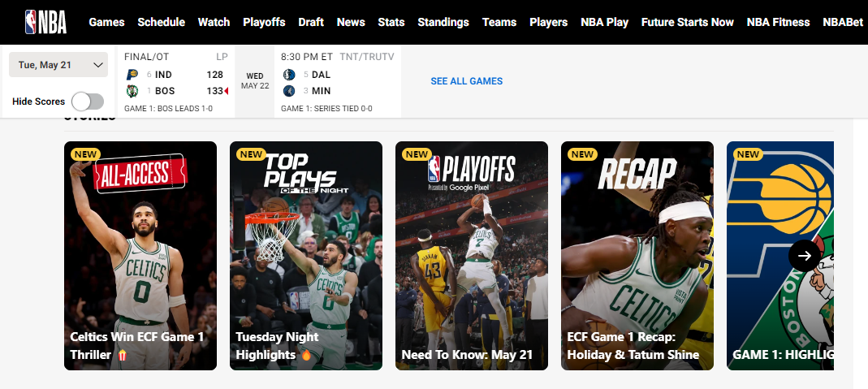The height and width of the screenshot is (389, 868).
Task: Click the Indiana Pacers team logo
Action: click(x=132, y=75)
